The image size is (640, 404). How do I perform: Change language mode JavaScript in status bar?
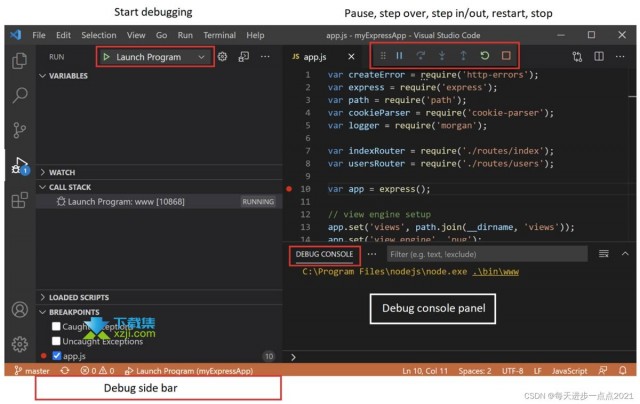569,371
